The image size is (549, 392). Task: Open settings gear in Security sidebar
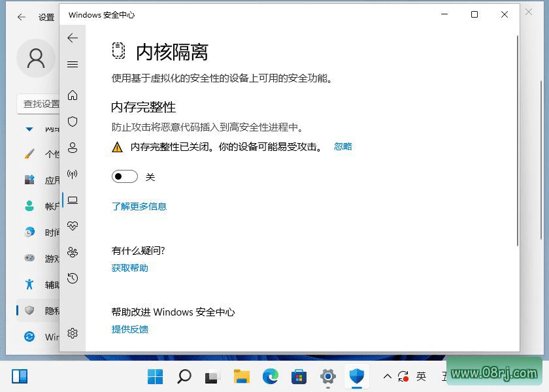pos(73,333)
